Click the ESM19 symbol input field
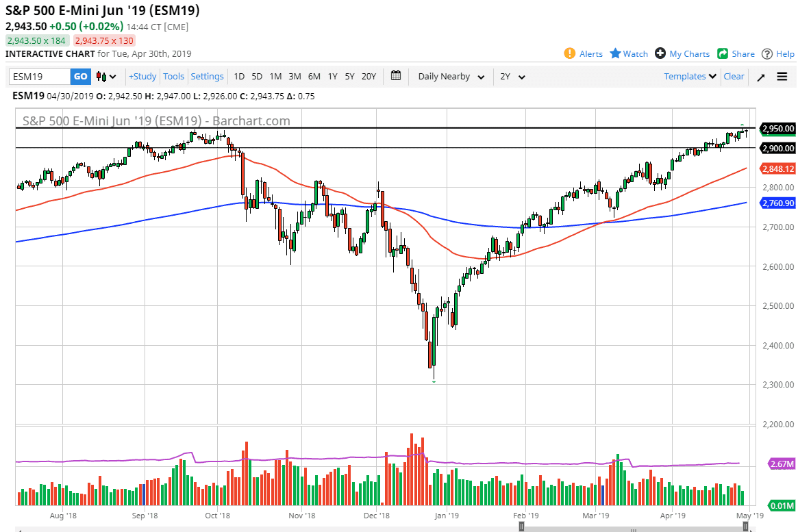798x532 pixels. (38, 77)
